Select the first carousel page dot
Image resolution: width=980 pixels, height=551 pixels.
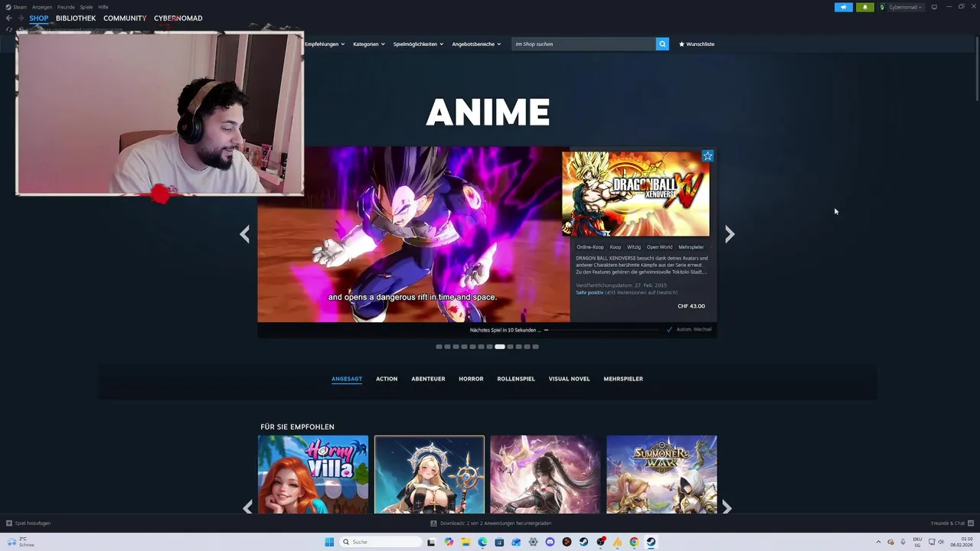(439, 347)
